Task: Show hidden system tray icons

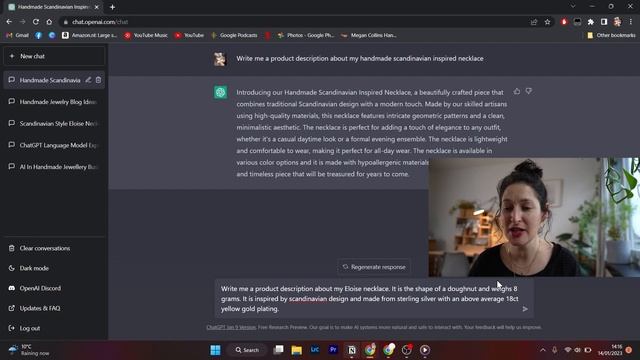Action: (542, 350)
